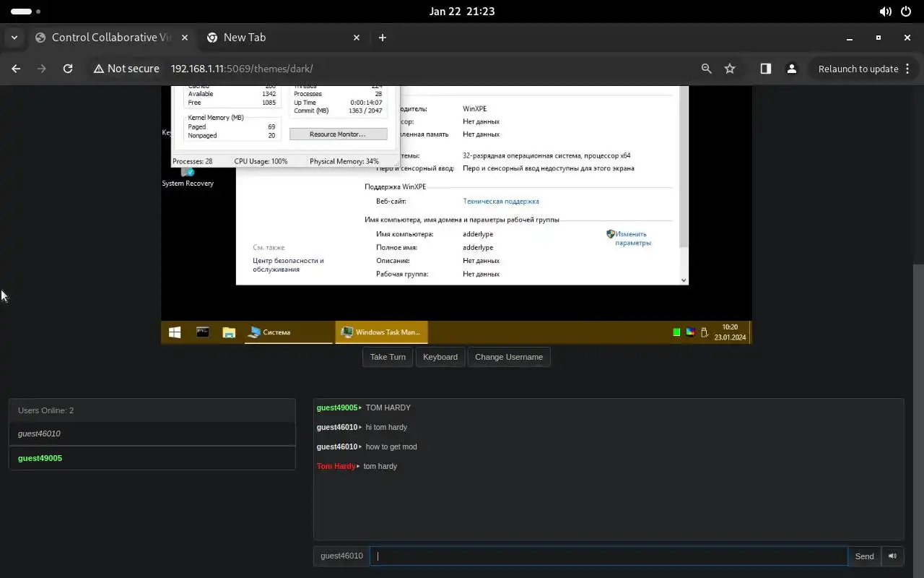This screenshot has height=578, width=924.
Task: Click the scroll down arrow in System window
Action: (x=684, y=280)
